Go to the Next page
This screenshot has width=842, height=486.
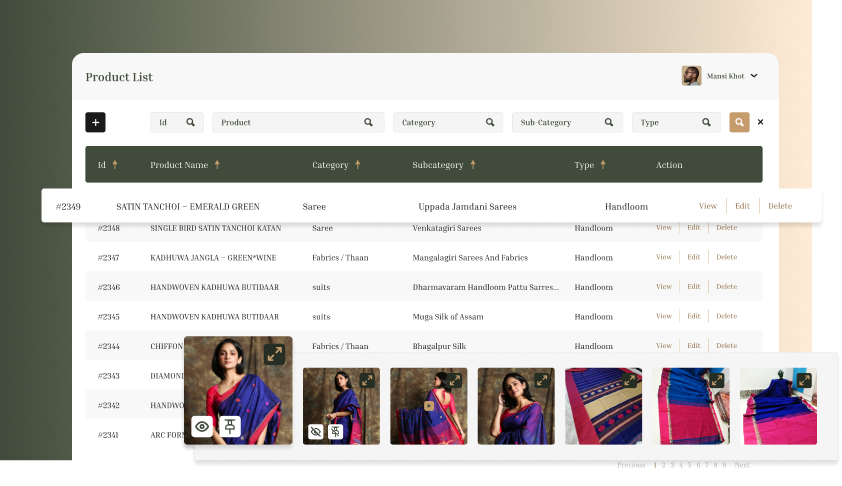(x=742, y=465)
